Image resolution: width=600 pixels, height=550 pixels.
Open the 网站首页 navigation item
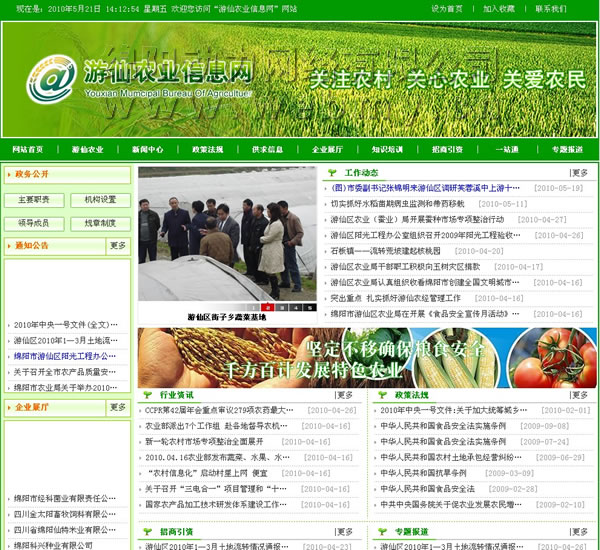tap(28, 149)
